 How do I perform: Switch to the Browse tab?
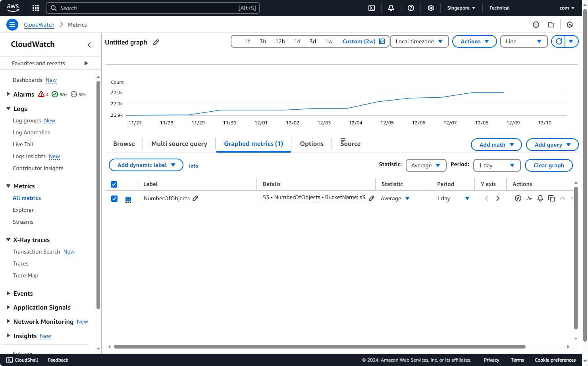point(124,144)
